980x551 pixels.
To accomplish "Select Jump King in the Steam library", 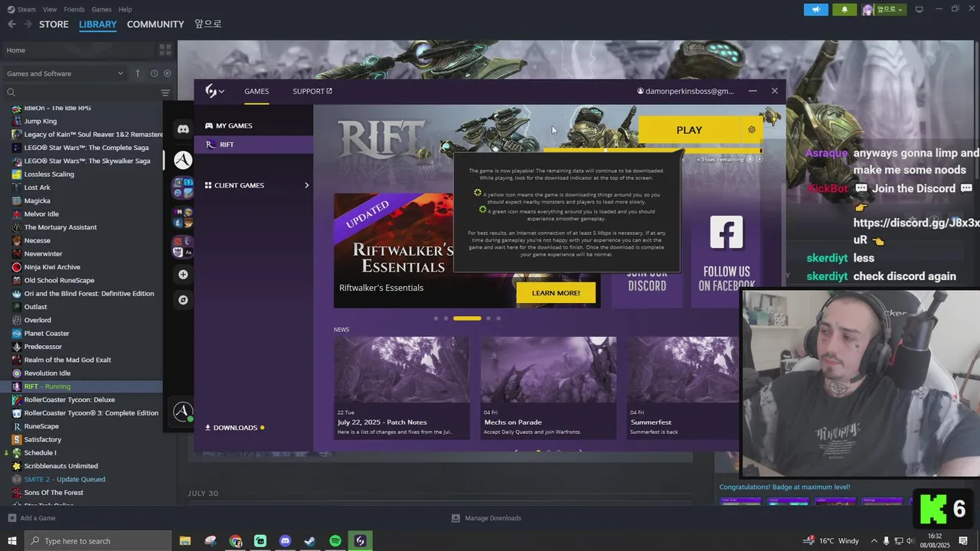I will tap(41, 121).
